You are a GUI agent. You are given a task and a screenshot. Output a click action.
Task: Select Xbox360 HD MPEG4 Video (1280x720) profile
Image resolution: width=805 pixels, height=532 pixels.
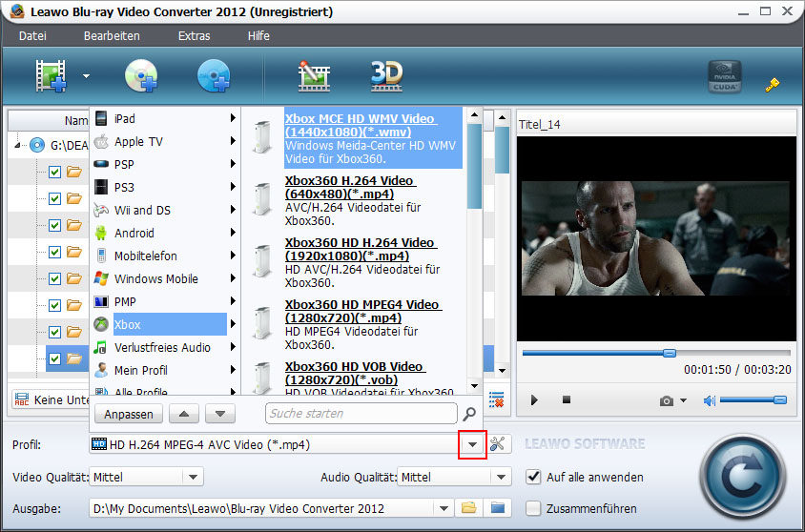click(363, 325)
